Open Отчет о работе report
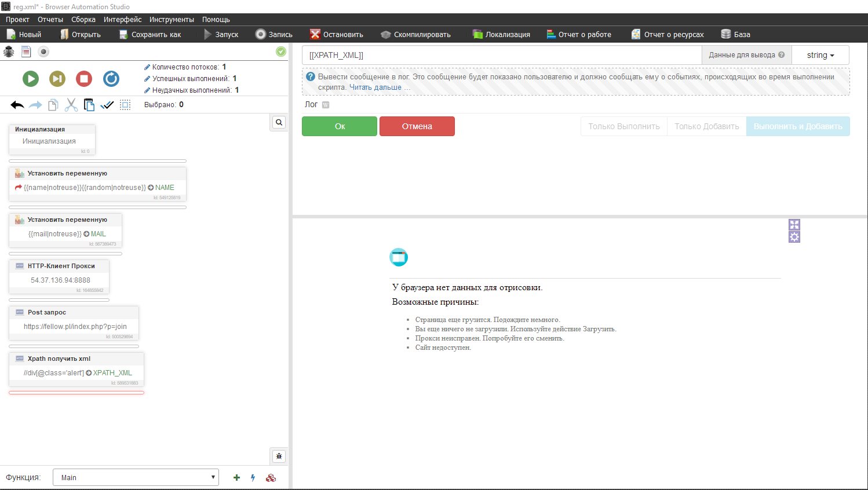This screenshot has width=868, height=490. 579,34
